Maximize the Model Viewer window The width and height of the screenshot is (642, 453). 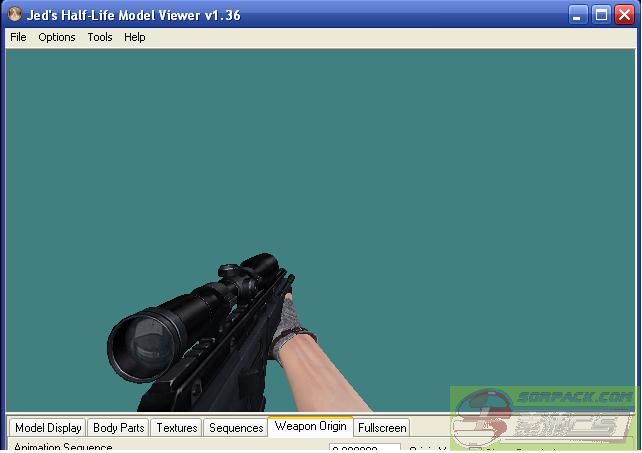pyautogui.click(x=601, y=15)
